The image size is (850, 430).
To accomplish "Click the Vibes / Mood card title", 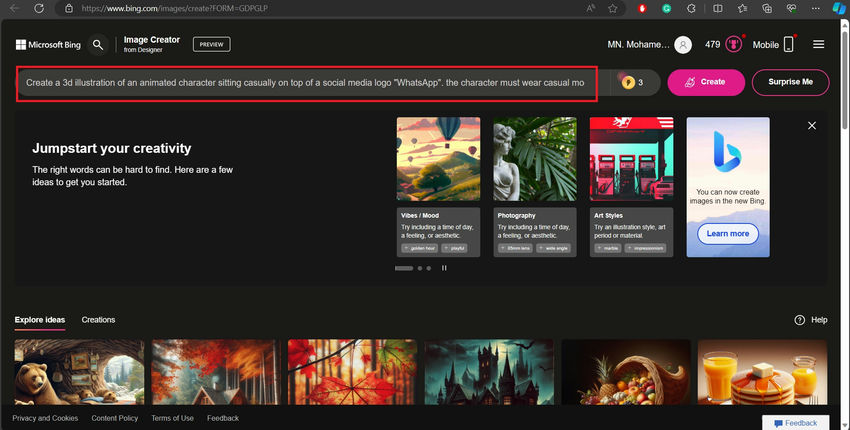I will (420, 215).
